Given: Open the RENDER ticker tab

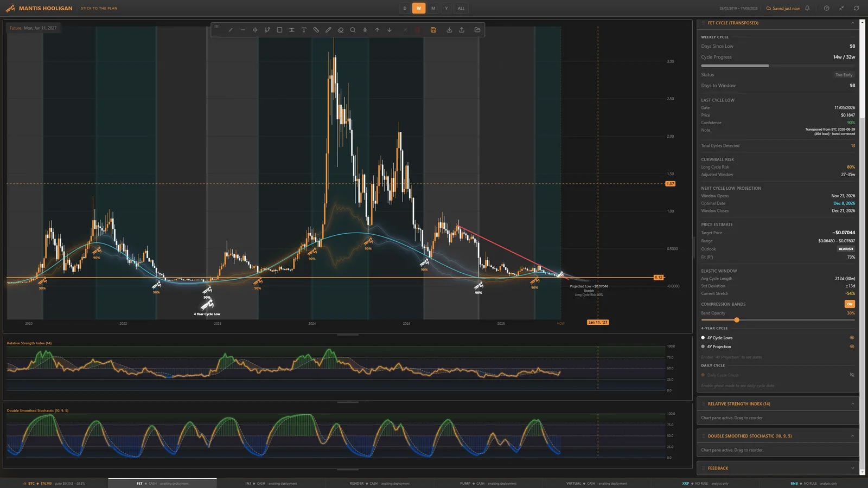Looking at the screenshot, I should [379, 483].
